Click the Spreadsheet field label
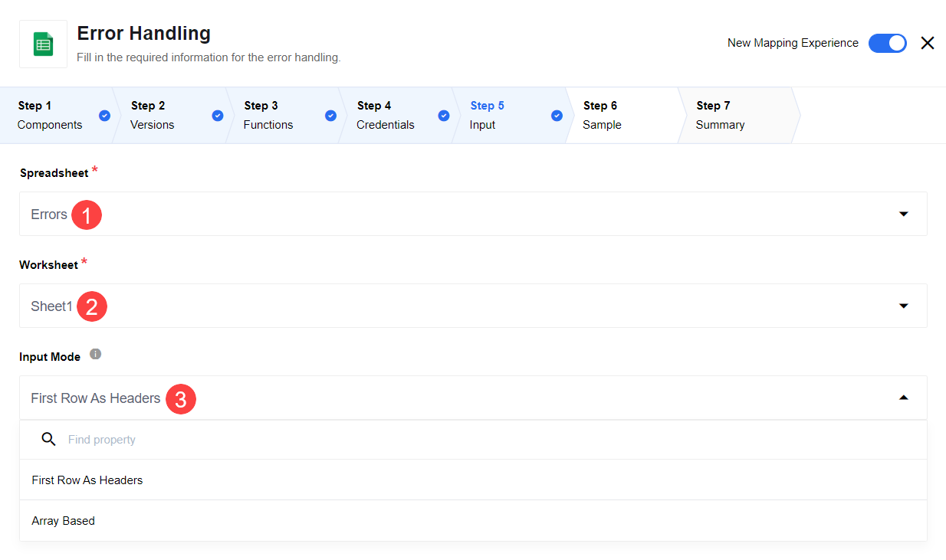Screen dimensions: 946x560 (54, 173)
